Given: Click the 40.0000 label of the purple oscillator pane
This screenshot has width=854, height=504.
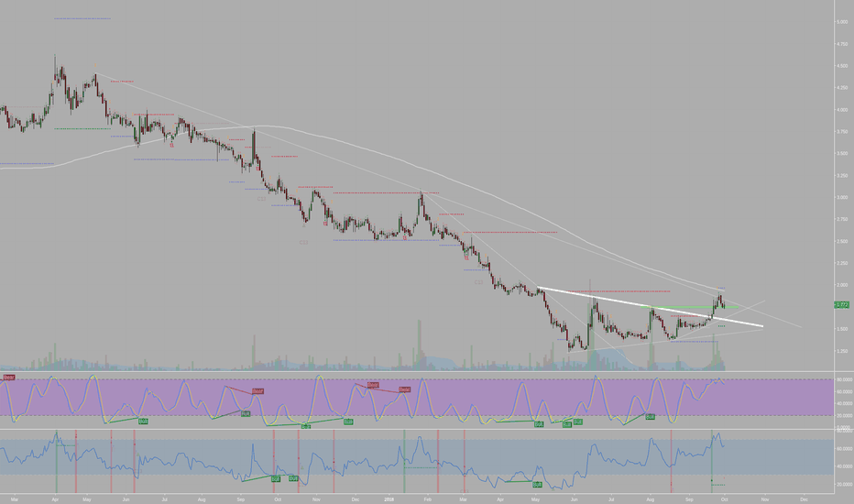Looking at the screenshot, I should coord(844,404).
